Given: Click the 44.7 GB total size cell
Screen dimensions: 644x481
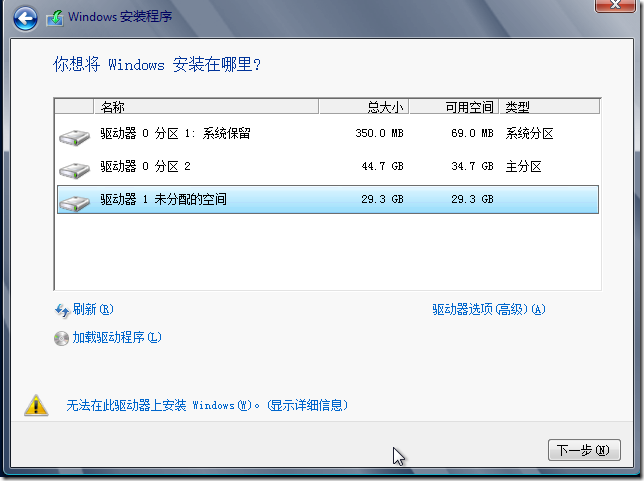Looking at the screenshot, I should [382, 166].
